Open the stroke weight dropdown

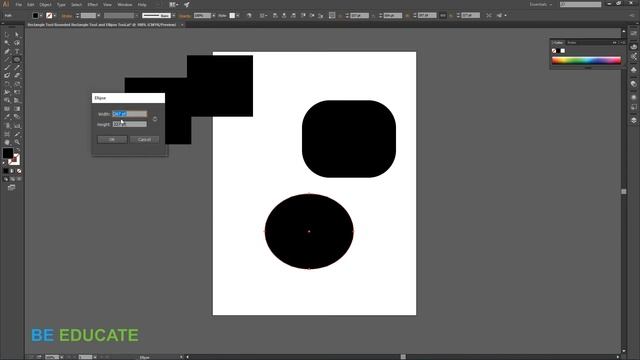(x=98, y=16)
